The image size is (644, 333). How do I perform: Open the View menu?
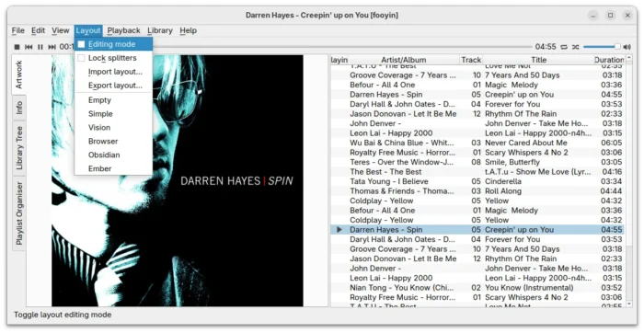[61, 30]
